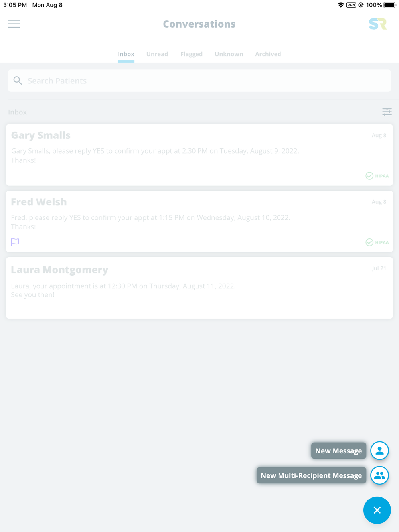Show the Archived conversations tab

click(268, 54)
